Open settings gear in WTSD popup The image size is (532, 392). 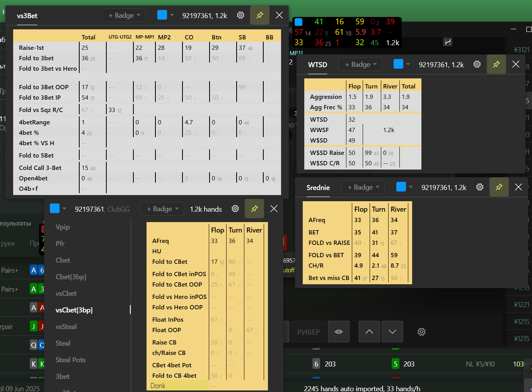click(x=477, y=64)
